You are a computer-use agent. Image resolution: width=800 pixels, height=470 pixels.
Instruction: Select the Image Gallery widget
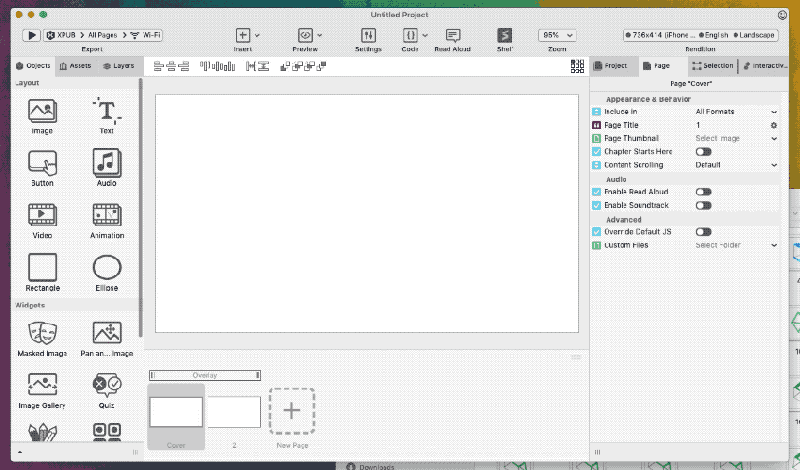click(x=42, y=391)
